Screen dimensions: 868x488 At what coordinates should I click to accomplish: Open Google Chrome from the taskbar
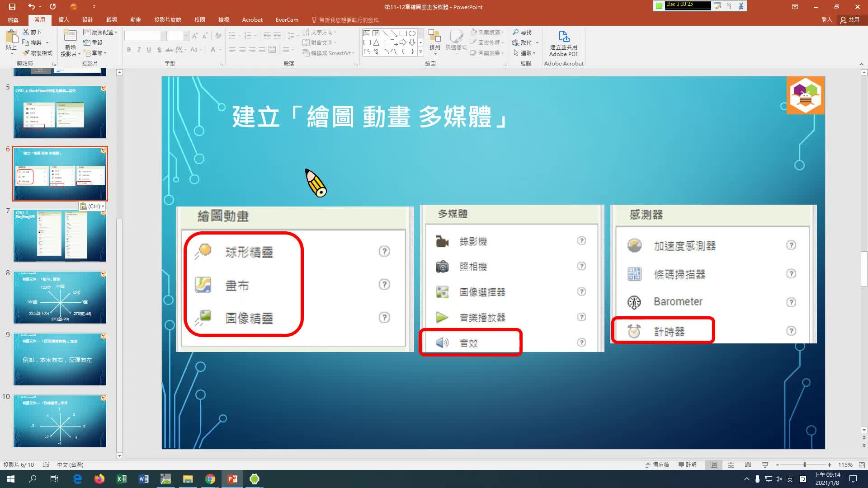click(210, 479)
